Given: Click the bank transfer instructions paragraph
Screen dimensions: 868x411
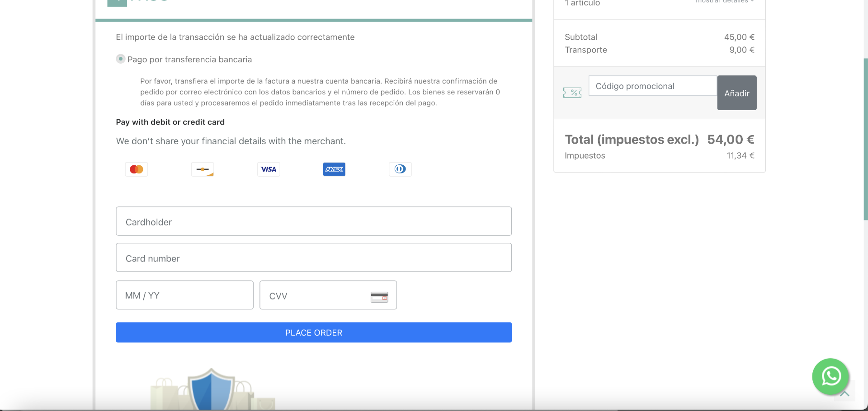Looking at the screenshot, I should pos(320,92).
